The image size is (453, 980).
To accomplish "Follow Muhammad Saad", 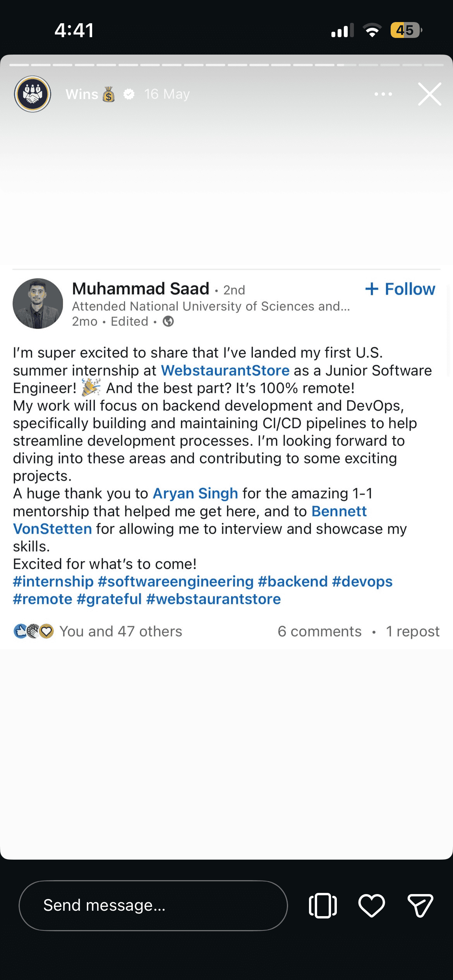I will click(x=400, y=289).
